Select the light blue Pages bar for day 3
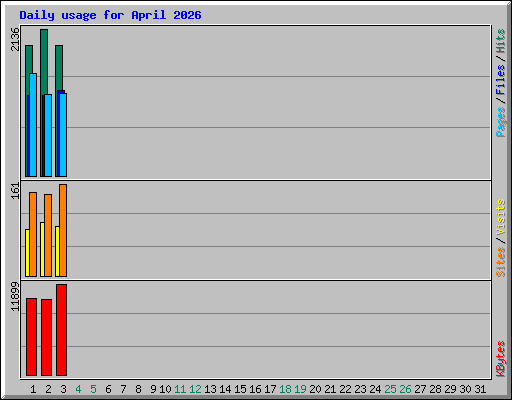This screenshot has width=512, height=400. click(63, 135)
